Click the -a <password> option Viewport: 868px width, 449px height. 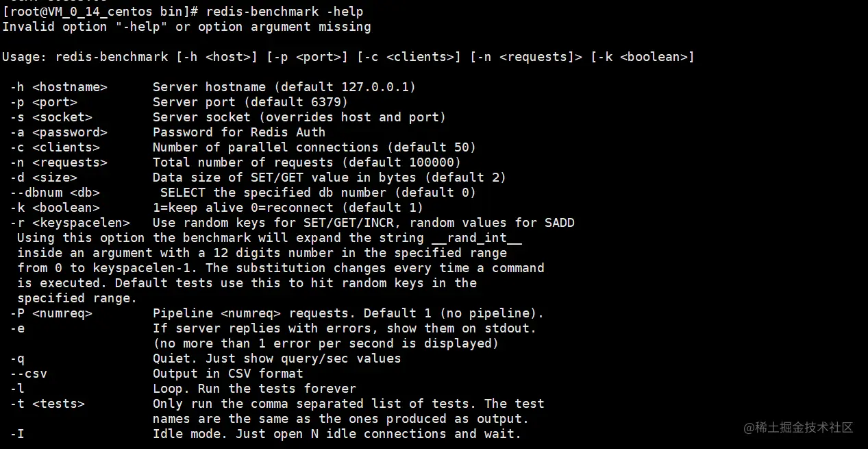coord(59,132)
